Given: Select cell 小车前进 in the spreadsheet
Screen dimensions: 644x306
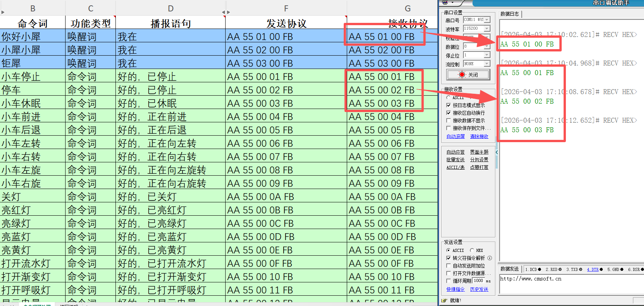Looking at the screenshot, I should tap(33, 117).
